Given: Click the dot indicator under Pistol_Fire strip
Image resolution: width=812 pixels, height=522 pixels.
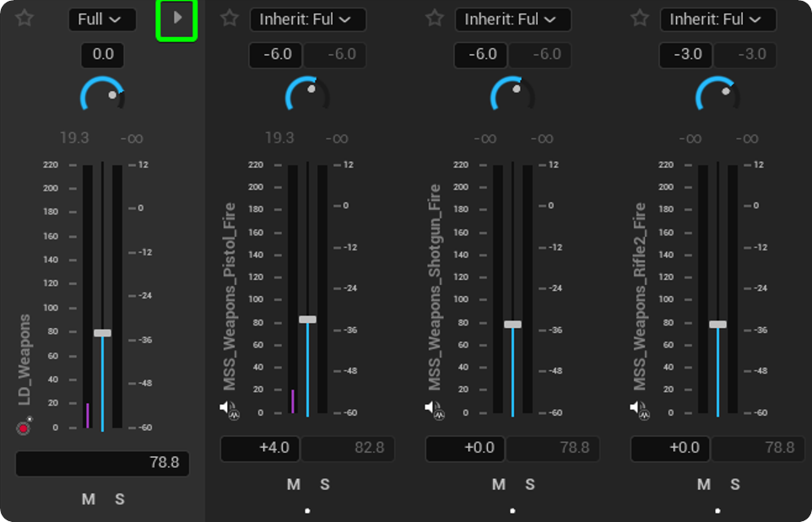Looking at the screenshot, I should pos(307,511).
